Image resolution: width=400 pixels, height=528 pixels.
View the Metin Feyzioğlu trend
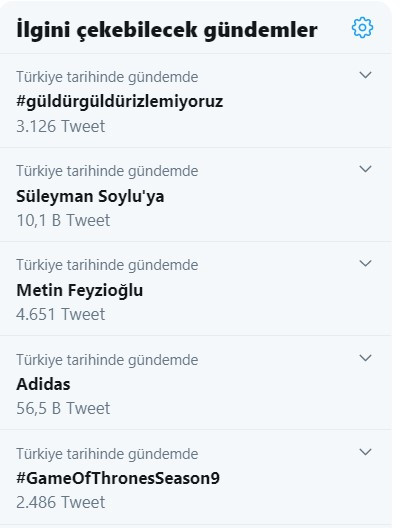pyautogui.click(x=80, y=290)
